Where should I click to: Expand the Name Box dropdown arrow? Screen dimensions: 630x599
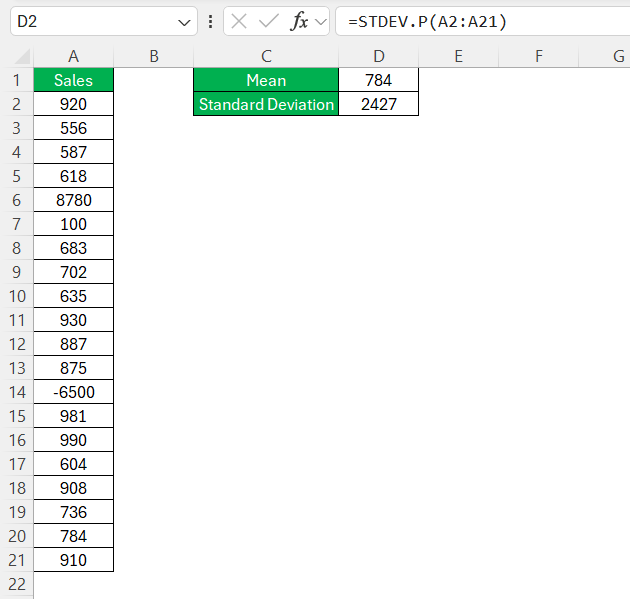184,22
